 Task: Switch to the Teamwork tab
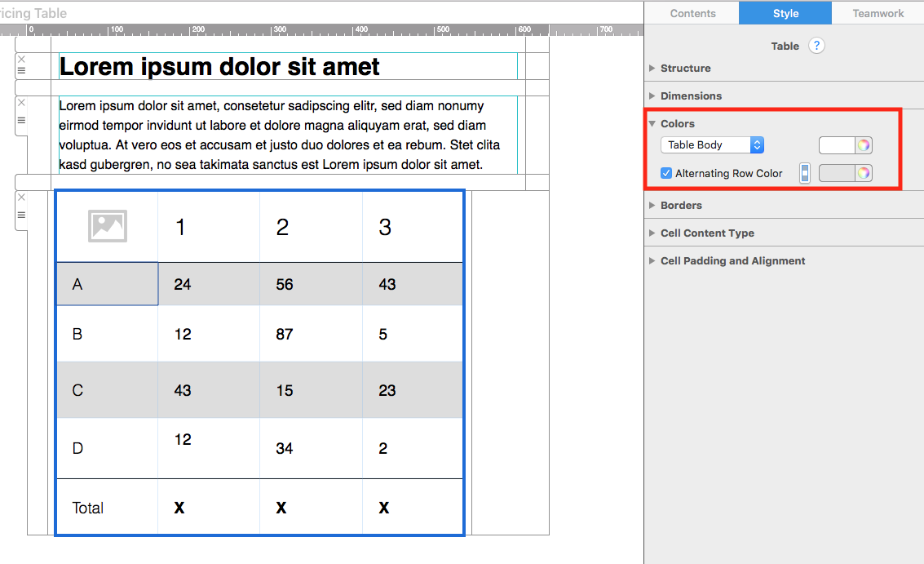(x=878, y=13)
